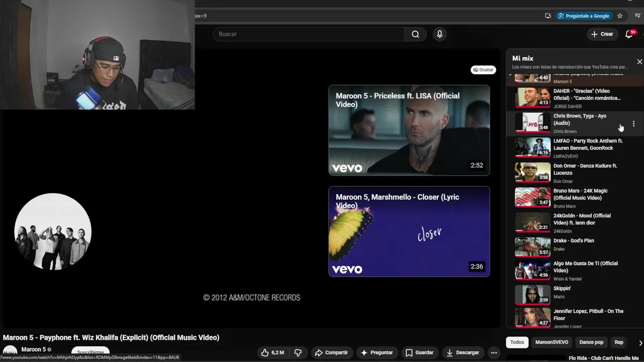Open the Priceless ft. LISA suggested video
Screen dimensions: 644x362
coord(409,130)
